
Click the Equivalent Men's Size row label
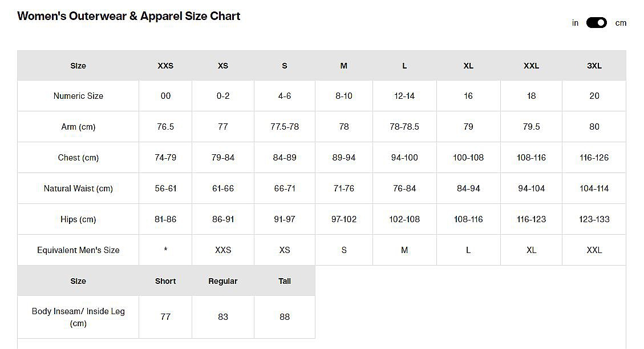[78, 250]
